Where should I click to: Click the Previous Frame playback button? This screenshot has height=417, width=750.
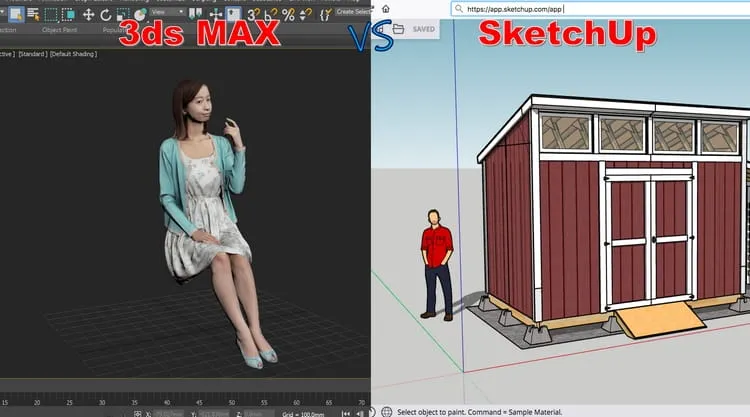pos(360,414)
